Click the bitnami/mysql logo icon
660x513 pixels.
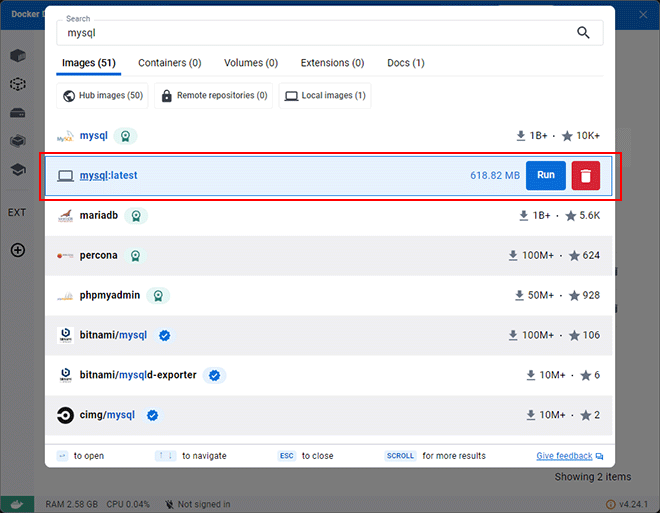65,335
